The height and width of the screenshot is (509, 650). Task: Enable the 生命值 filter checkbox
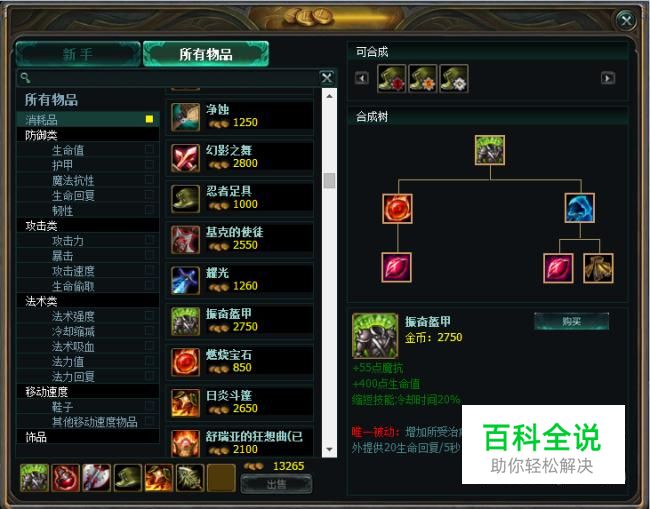pyautogui.click(x=149, y=149)
